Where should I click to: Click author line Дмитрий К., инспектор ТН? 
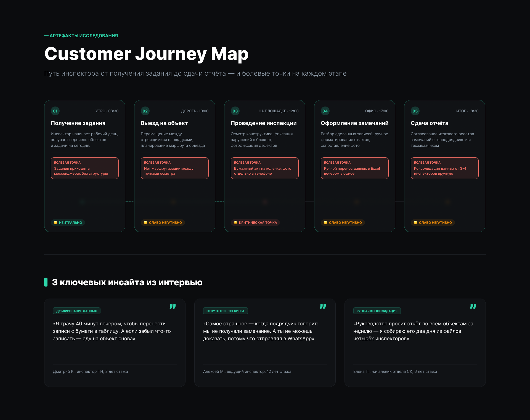tap(91, 371)
